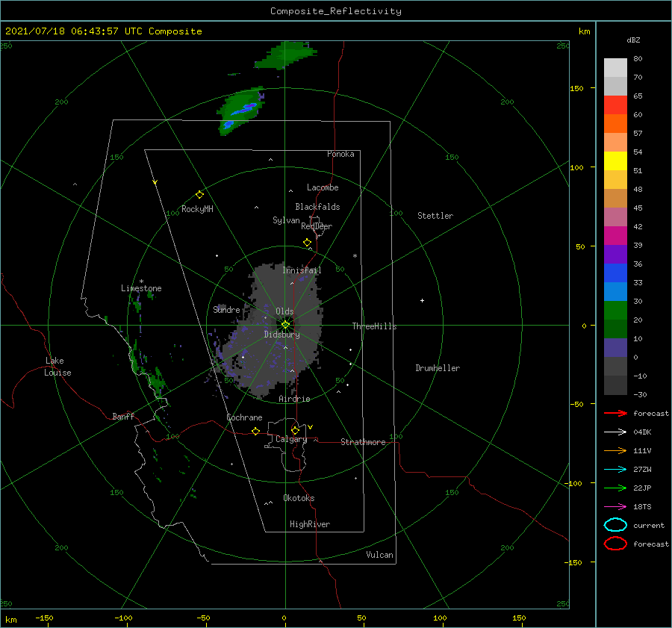Click the yellow diamond marker near RockyMH

[199, 195]
